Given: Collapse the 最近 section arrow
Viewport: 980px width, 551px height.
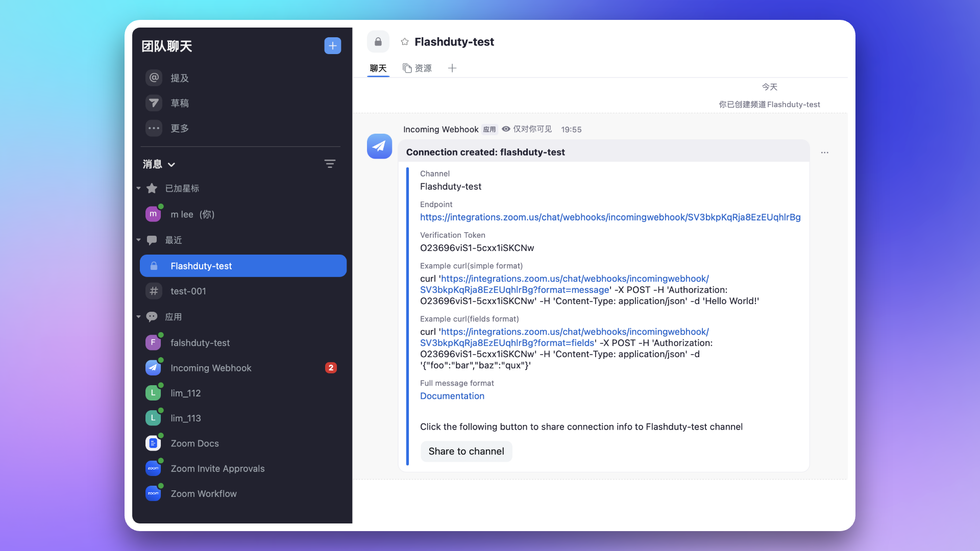Looking at the screenshot, I should point(138,240).
